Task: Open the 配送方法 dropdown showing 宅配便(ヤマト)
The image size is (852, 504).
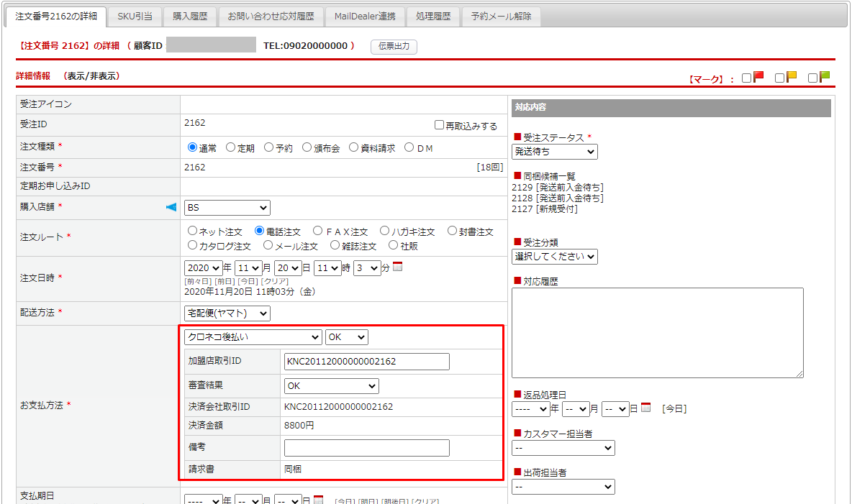Action: (227, 313)
